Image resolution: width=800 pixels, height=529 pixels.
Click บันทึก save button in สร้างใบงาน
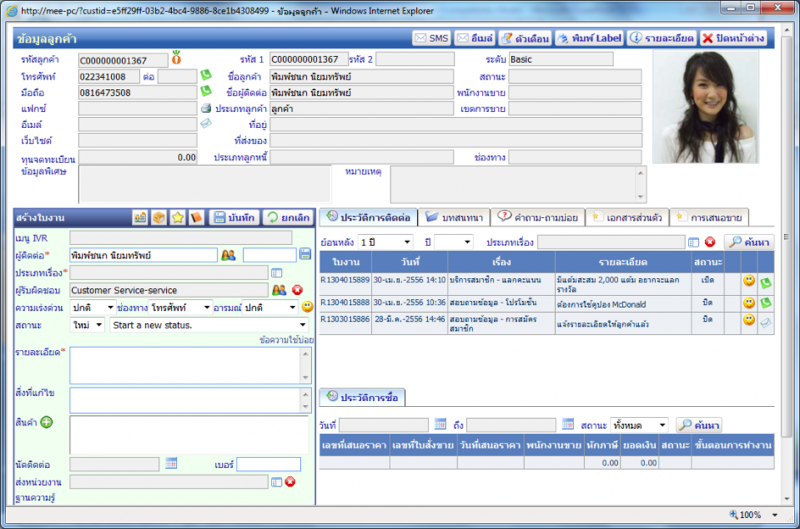[234, 218]
